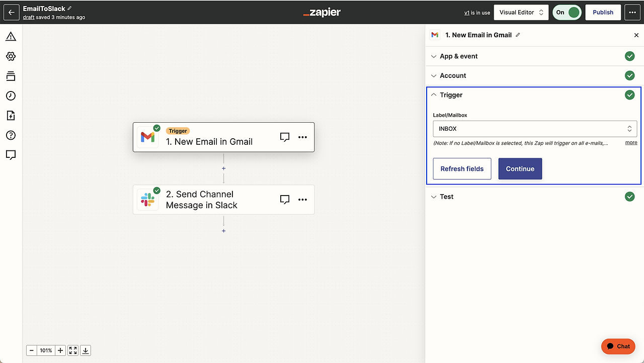The width and height of the screenshot is (644, 363).
Task: Expand the Account section
Action: click(x=535, y=75)
